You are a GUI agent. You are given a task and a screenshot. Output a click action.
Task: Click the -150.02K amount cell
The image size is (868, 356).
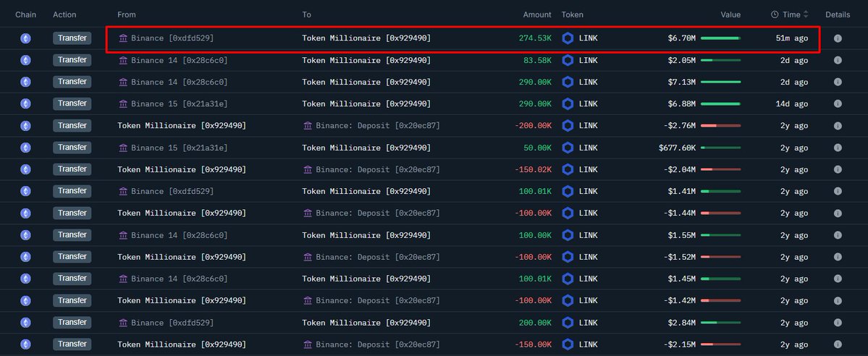tap(533, 169)
